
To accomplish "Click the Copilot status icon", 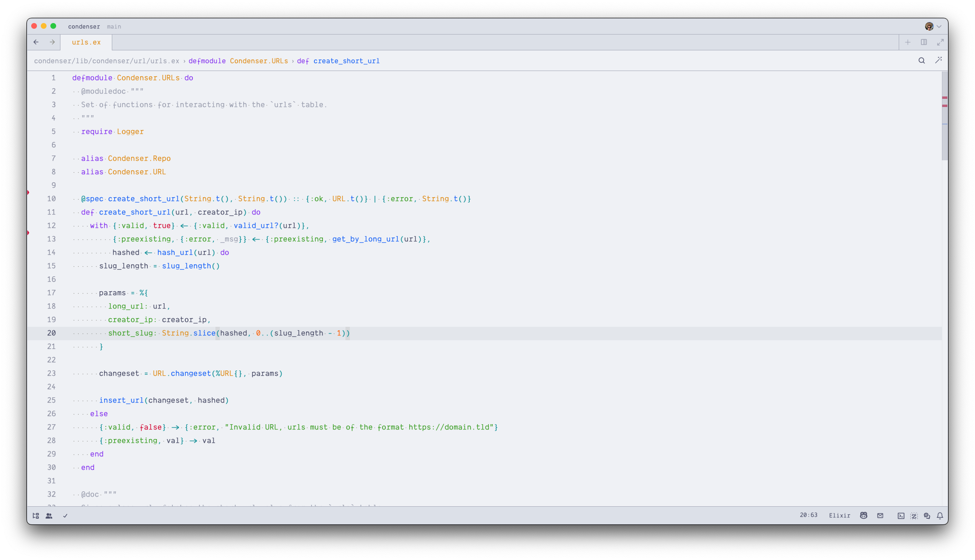I will coord(864,515).
